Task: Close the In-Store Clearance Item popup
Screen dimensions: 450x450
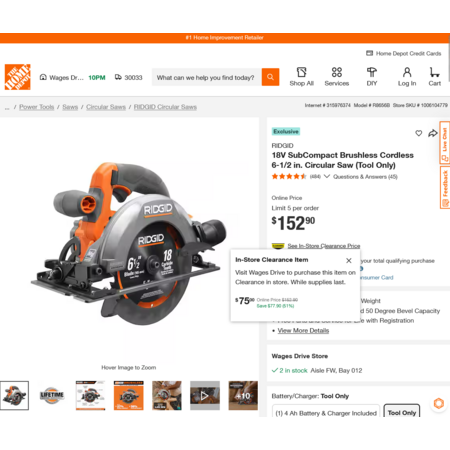Action: [349, 260]
